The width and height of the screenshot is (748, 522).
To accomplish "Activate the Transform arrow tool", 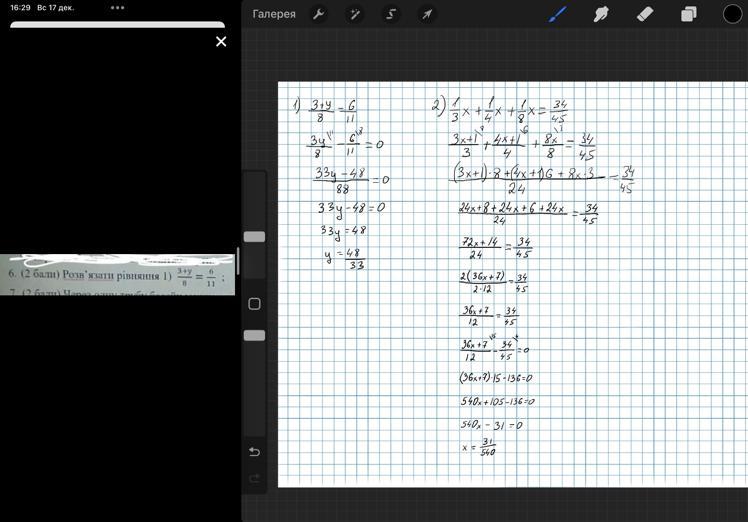I will tap(427, 14).
